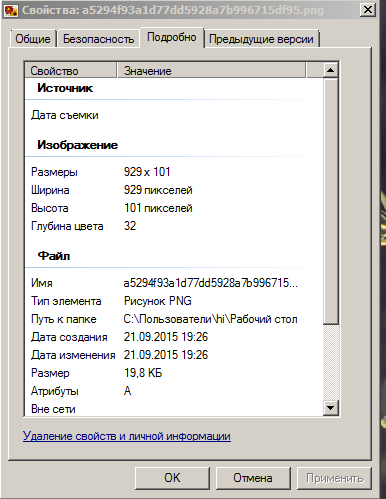Select the Вне сети row
The width and height of the screenshot is (386, 499).
click(174, 409)
